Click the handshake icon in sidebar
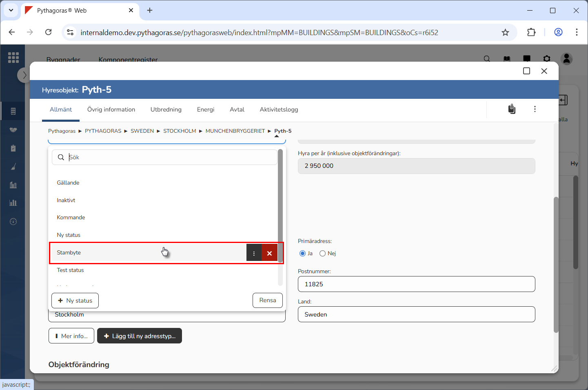This screenshot has height=390, width=588. (13, 130)
